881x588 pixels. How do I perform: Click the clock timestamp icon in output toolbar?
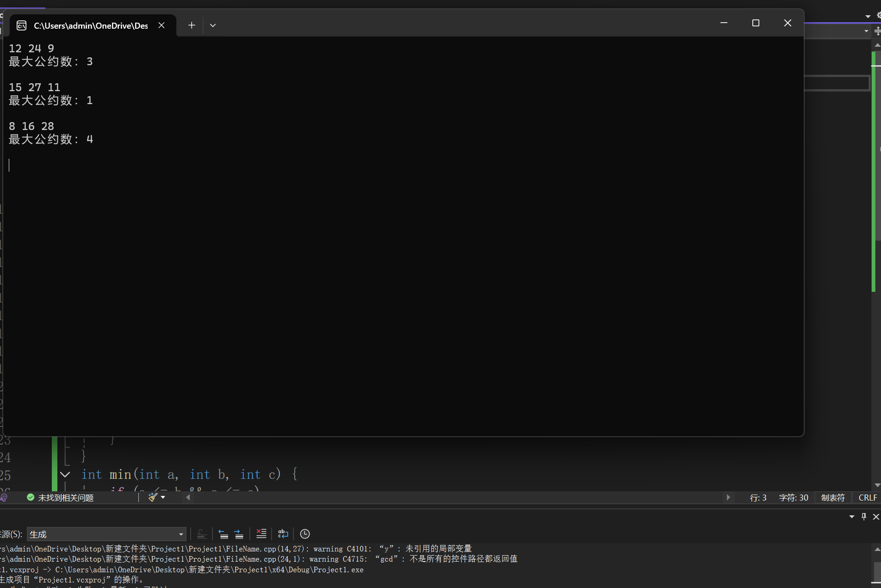tap(305, 534)
